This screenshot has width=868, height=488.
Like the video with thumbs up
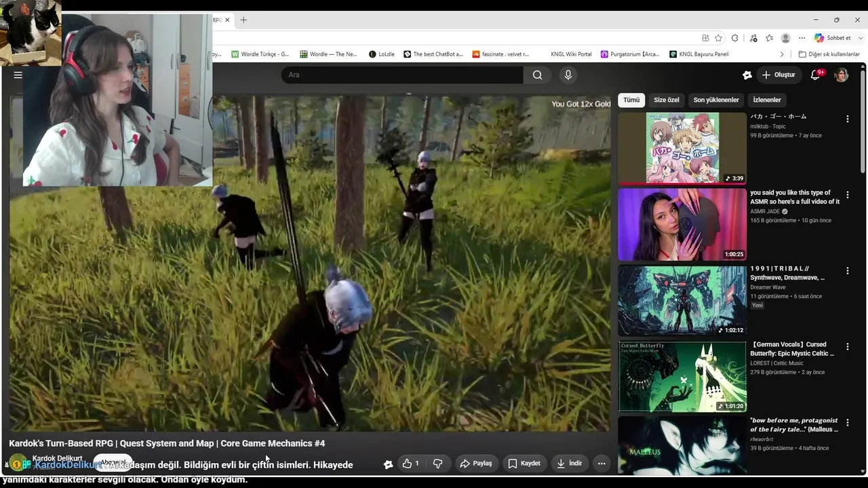click(410, 464)
